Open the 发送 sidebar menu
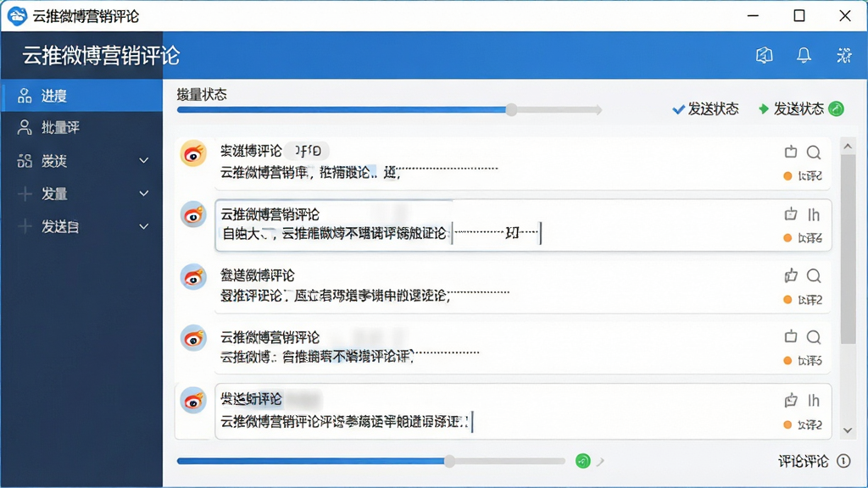Image resolution: width=868 pixels, height=488 pixels. 82,161
